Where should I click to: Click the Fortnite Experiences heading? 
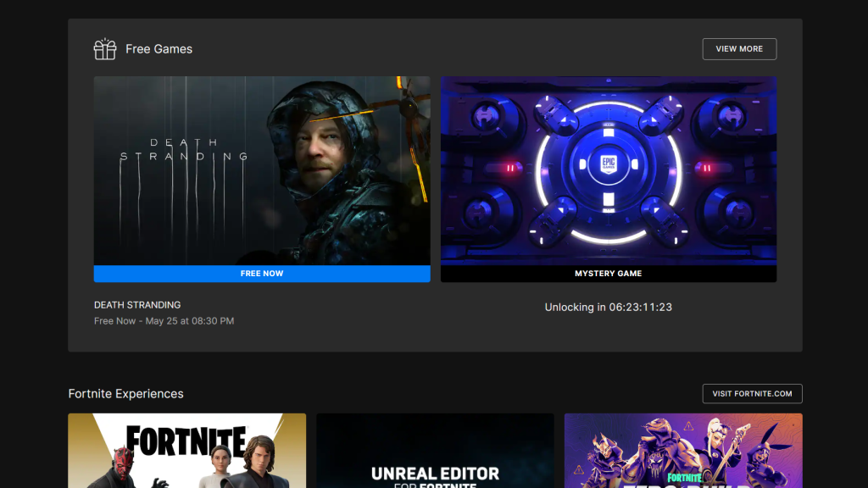[125, 394]
